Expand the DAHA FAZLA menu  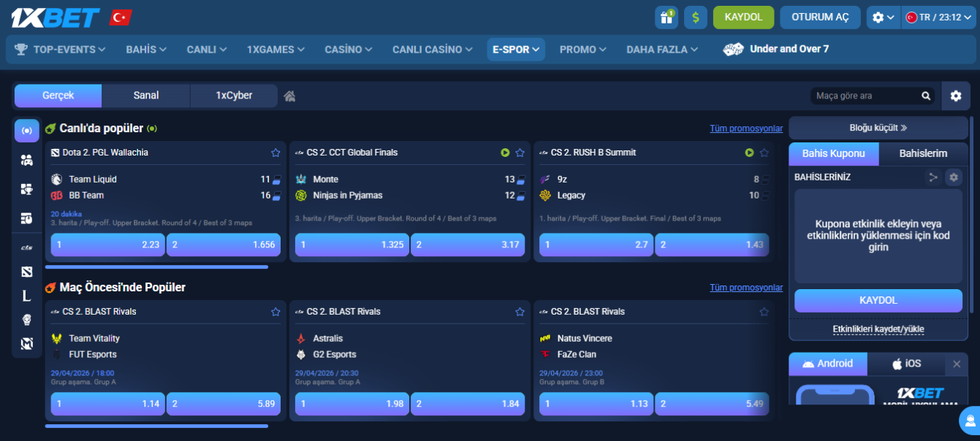662,50
